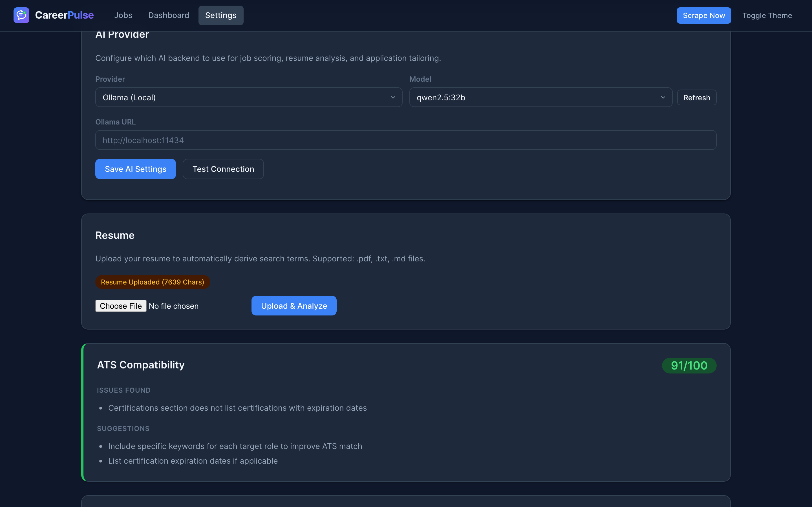Viewport: 812px width, 507px height.
Task: Start Upload & Analyze for the resume
Action: [294, 306]
